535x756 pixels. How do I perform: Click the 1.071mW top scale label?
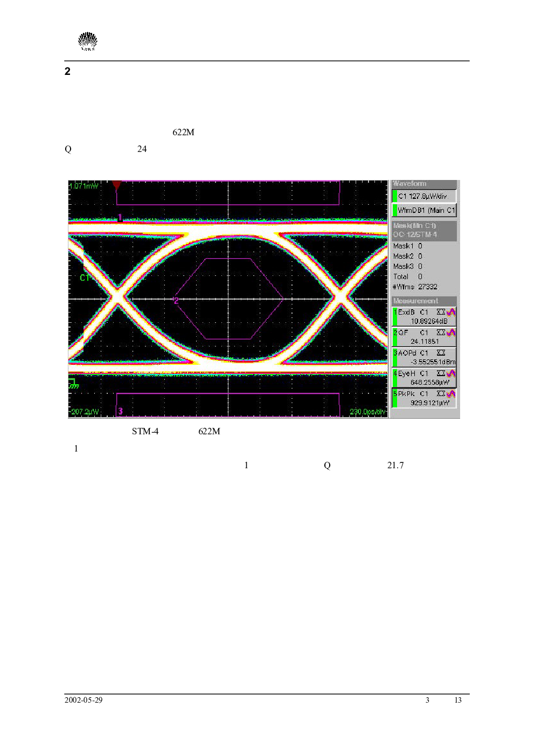coord(84,186)
